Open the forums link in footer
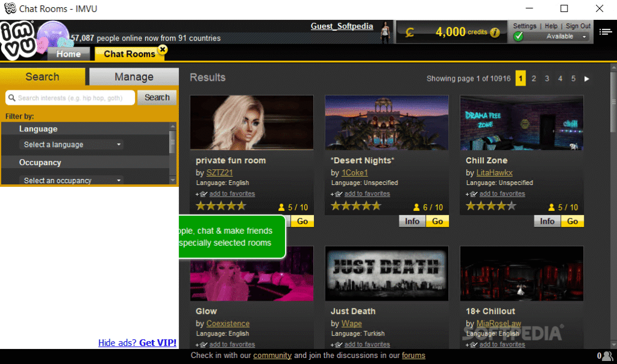617x364 pixels. 413,356
